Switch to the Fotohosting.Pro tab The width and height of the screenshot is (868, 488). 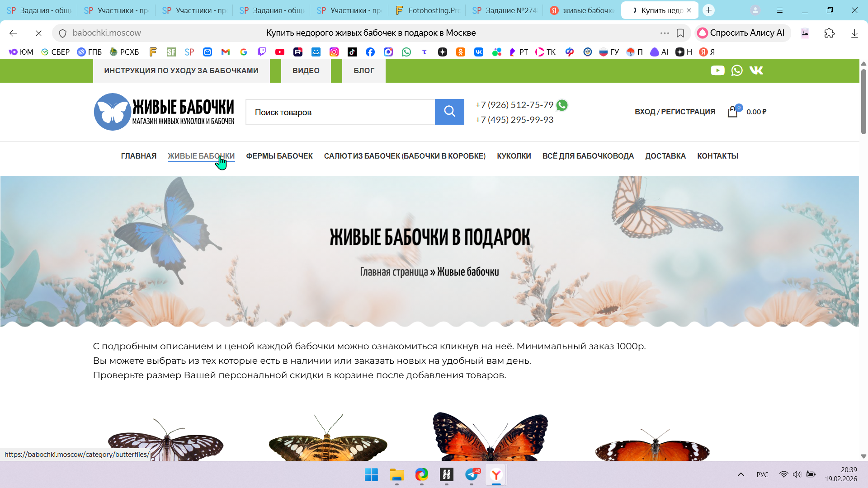coord(427,10)
